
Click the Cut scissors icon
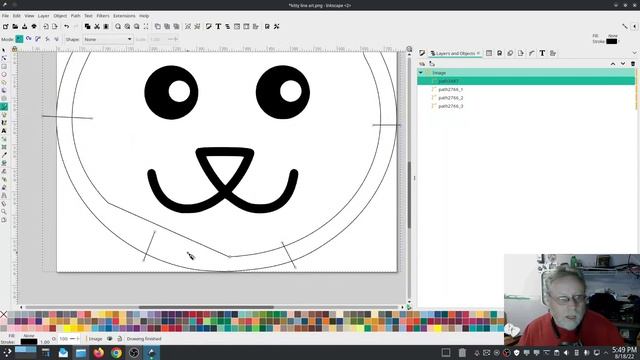tap(97, 27)
